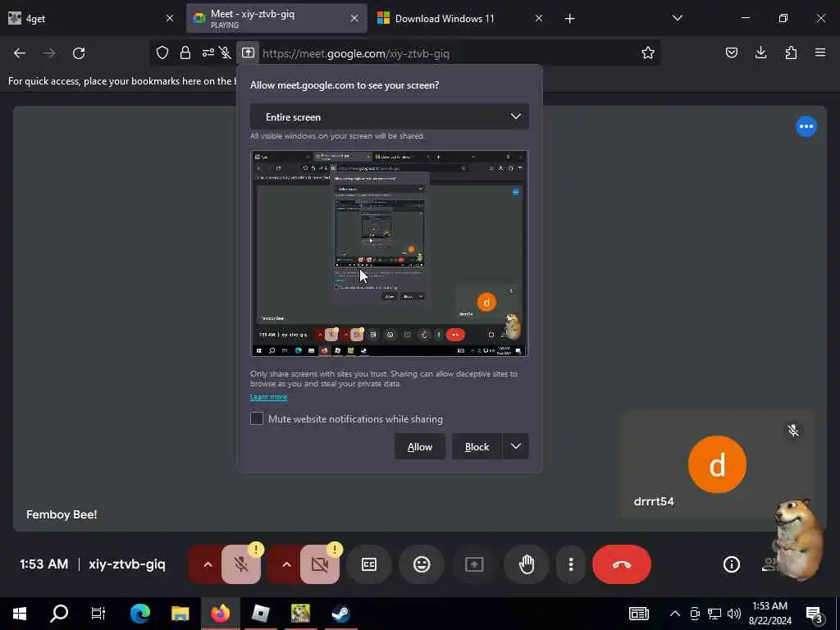Open the Learn more link
Screen dimensions: 840x630
(x=268, y=397)
